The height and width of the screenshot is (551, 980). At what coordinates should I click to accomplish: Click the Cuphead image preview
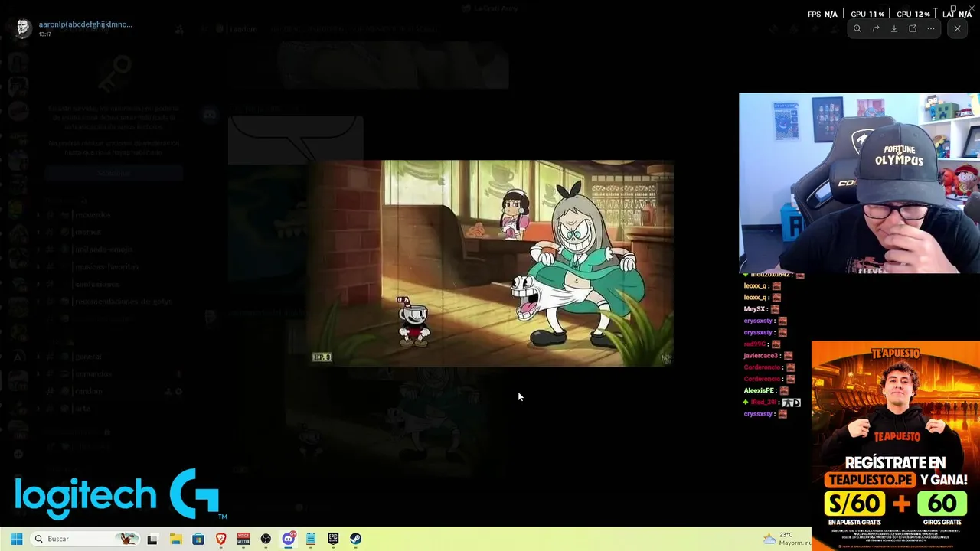[490, 263]
